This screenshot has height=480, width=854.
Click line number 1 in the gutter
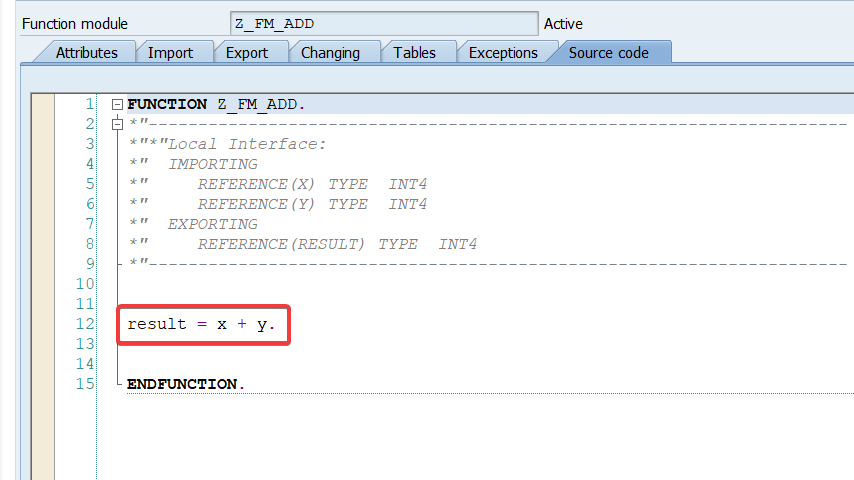tap(90, 104)
